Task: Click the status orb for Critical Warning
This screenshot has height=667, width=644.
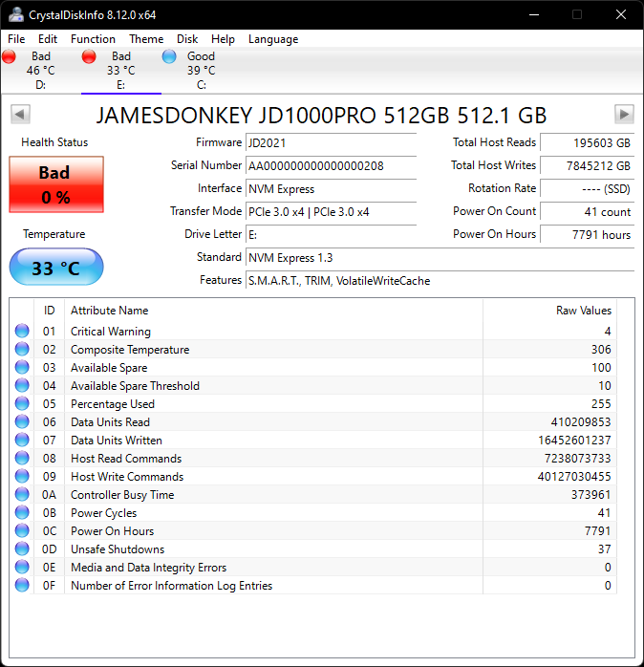Action: [x=22, y=331]
